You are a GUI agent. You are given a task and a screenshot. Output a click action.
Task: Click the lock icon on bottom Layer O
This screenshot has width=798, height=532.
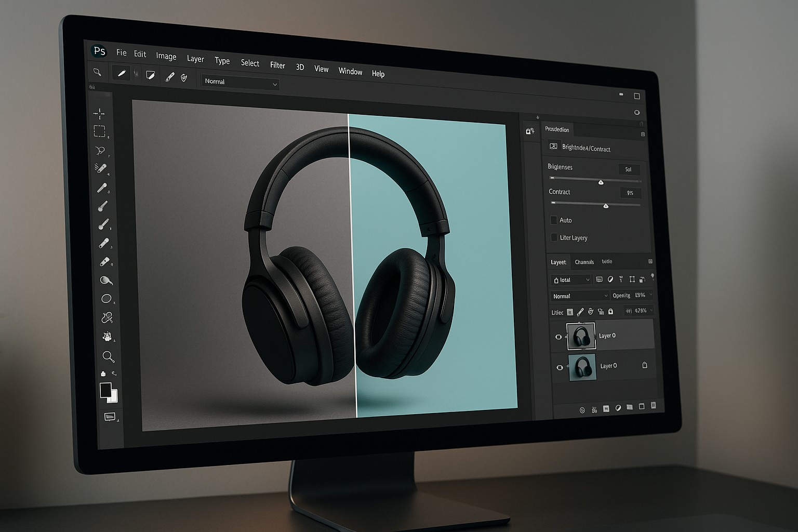645,365
